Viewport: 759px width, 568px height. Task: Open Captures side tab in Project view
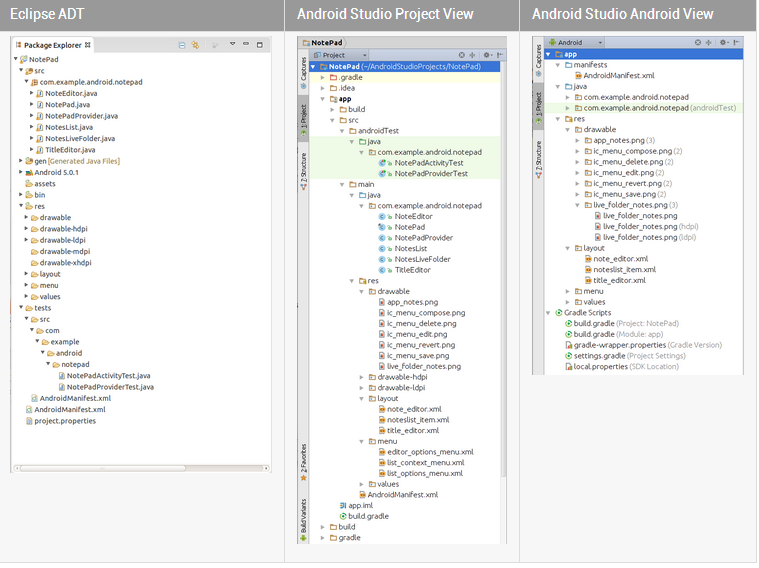point(304,73)
